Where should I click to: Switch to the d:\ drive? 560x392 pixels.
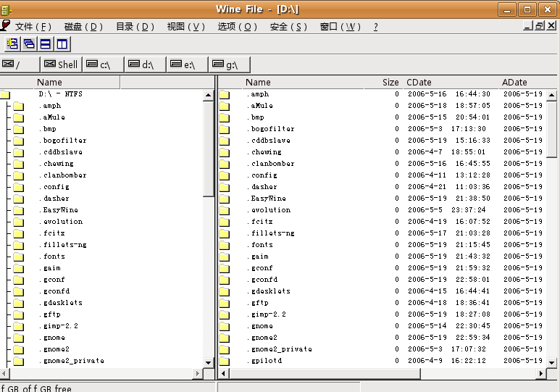[146, 64]
